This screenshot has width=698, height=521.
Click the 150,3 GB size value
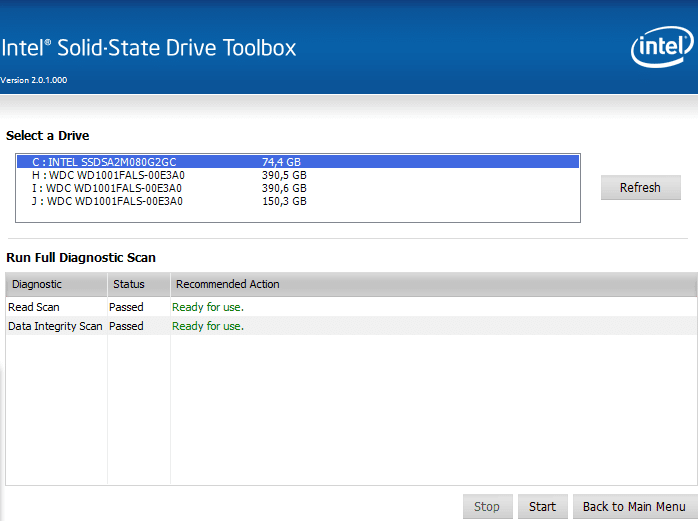284,201
